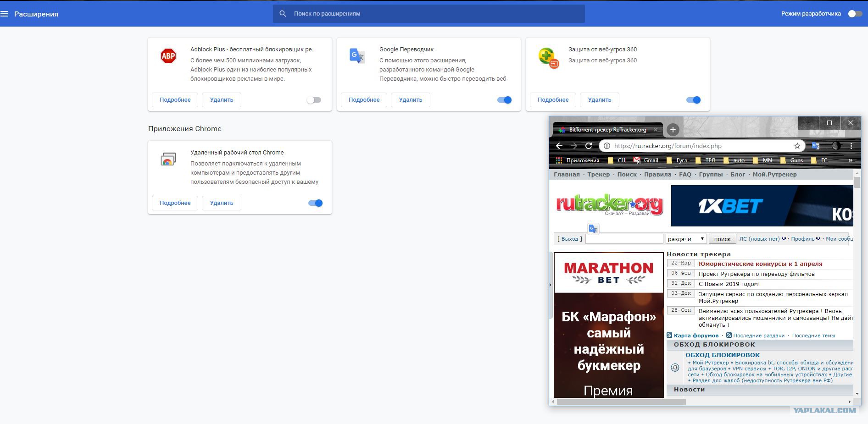Open Трекер in the RuTracker menu
The width and height of the screenshot is (868, 424).
(x=599, y=175)
